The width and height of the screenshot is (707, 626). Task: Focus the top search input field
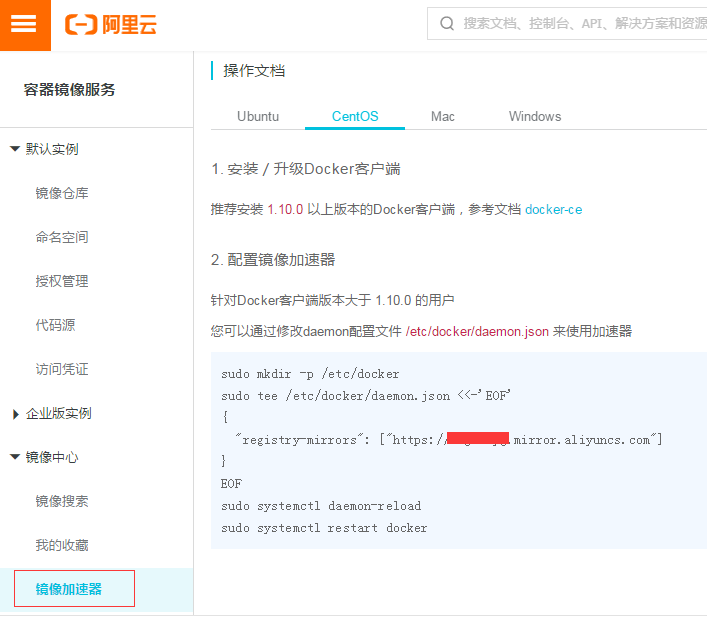[580, 23]
